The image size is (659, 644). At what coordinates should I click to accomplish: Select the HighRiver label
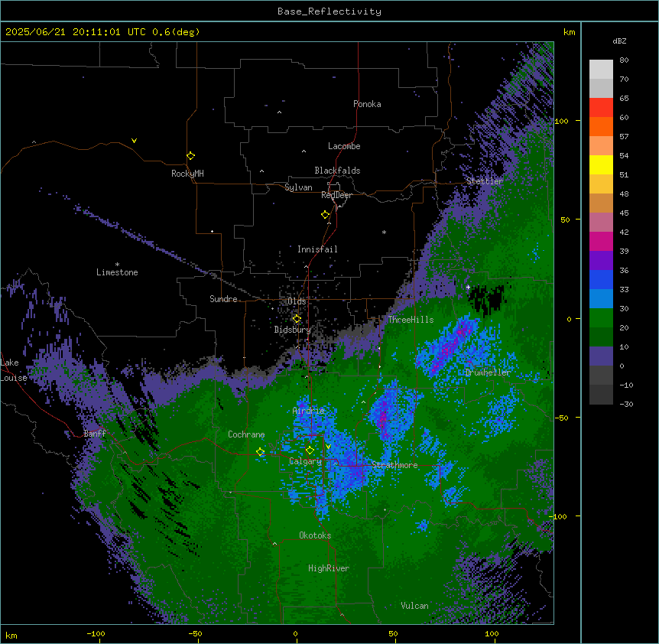click(x=329, y=568)
